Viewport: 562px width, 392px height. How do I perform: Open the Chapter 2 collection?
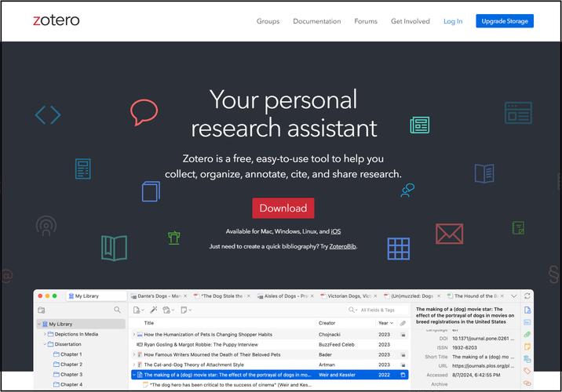[x=68, y=364]
